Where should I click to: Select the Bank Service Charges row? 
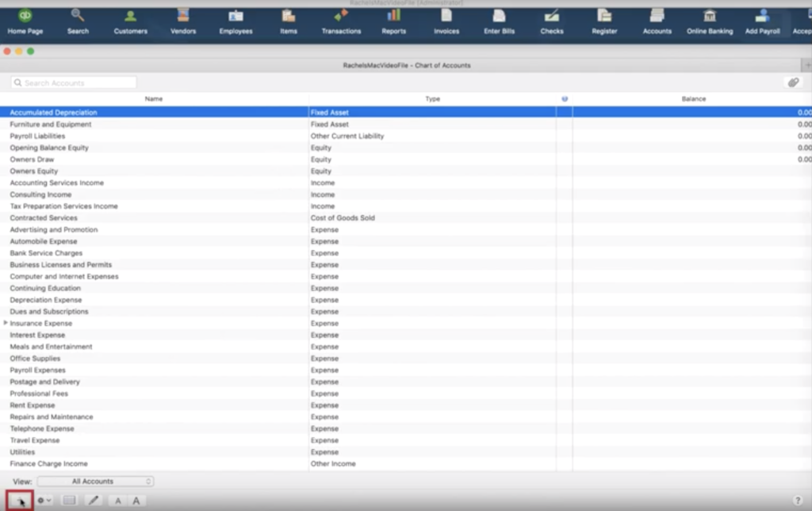pyautogui.click(x=406, y=253)
